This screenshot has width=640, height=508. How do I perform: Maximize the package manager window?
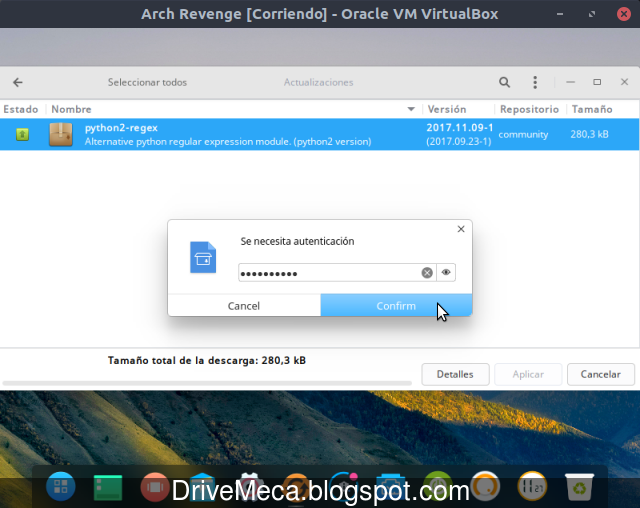tap(597, 82)
